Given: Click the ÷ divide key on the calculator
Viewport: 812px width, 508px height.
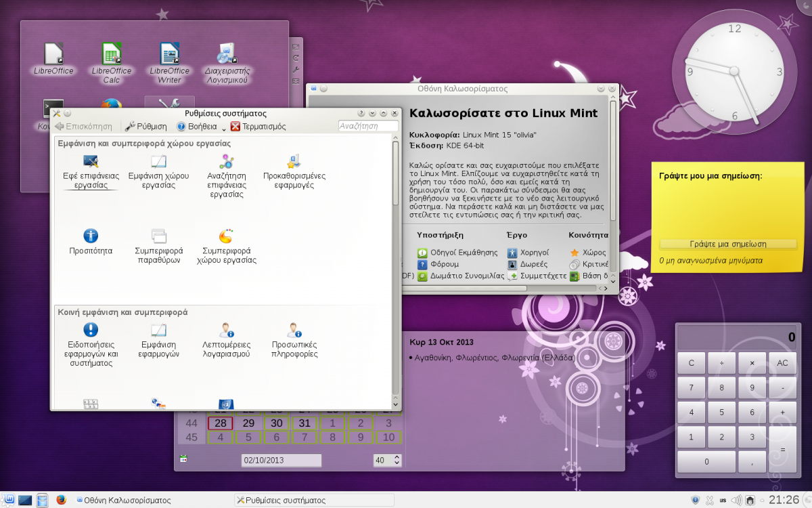Looking at the screenshot, I should coord(721,363).
